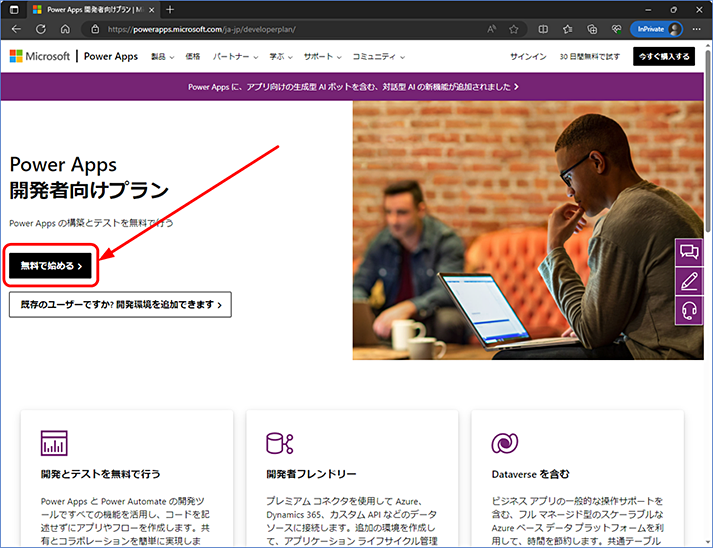Image resolution: width=713 pixels, height=548 pixels.
Task: Click the 無料で始める button
Action: point(50,266)
